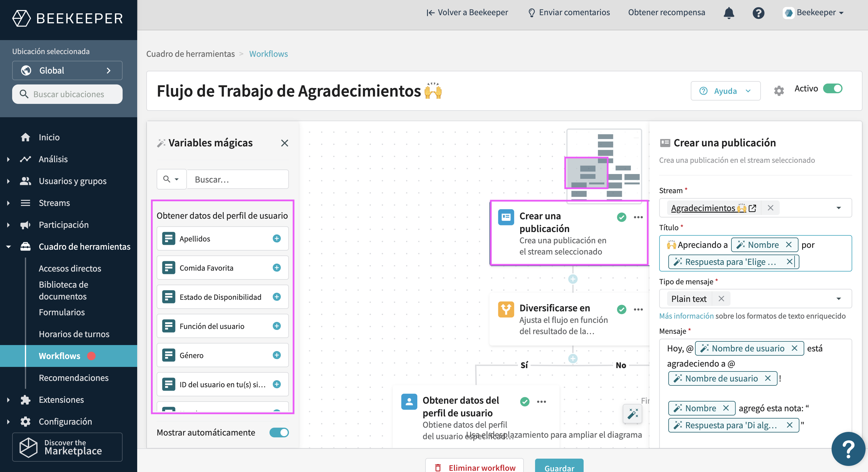This screenshot has width=868, height=472.
Task: Click the Beekeeper logo
Action: [x=68, y=18]
